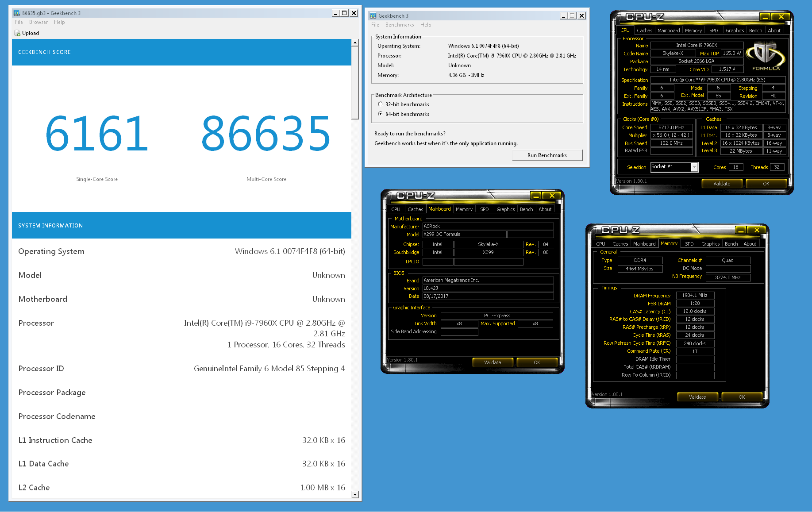Click OK in CPU-Z Memory window
The width and height of the screenshot is (812, 512).
point(742,397)
